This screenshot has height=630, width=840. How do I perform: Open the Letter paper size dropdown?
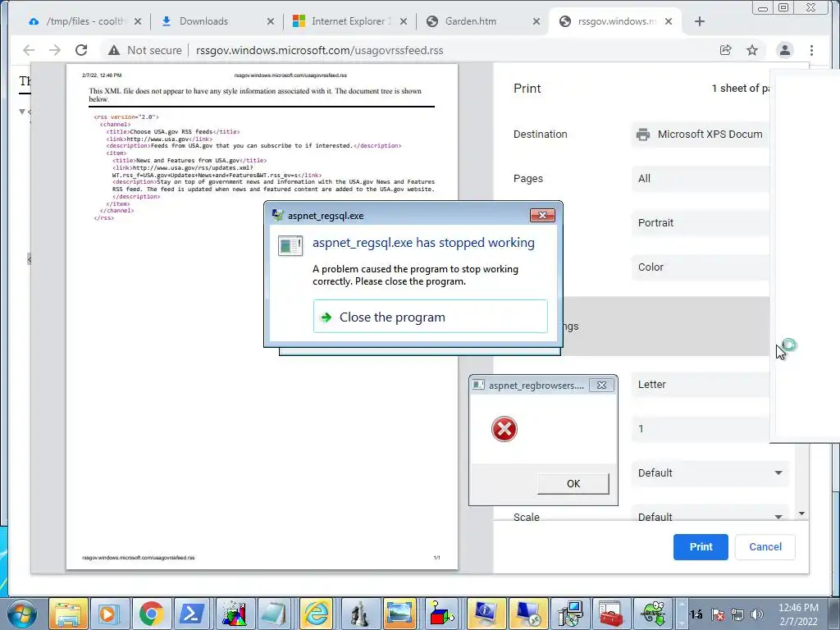pyautogui.click(x=701, y=385)
